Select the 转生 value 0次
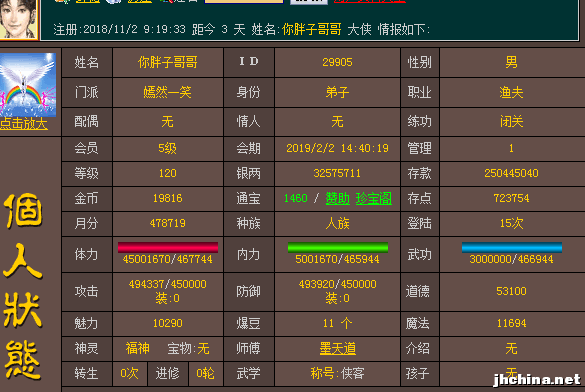This screenshot has width=585, height=392. point(129,374)
